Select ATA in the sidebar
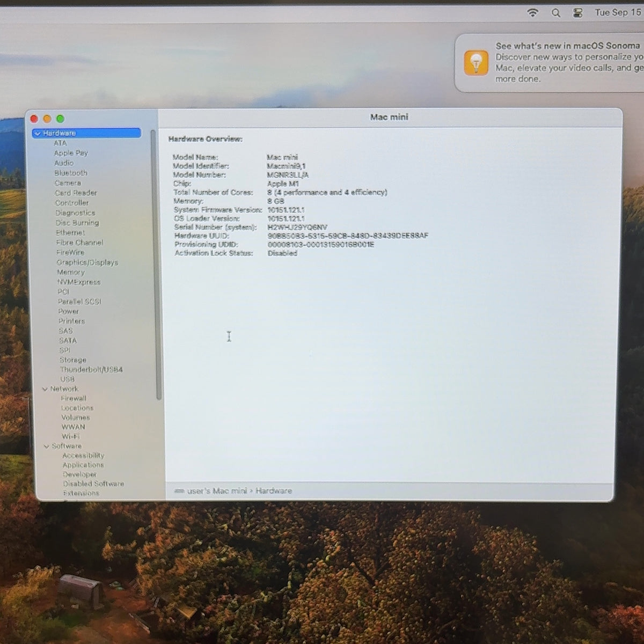The height and width of the screenshot is (644, 644). pyautogui.click(x=60, y=143)
